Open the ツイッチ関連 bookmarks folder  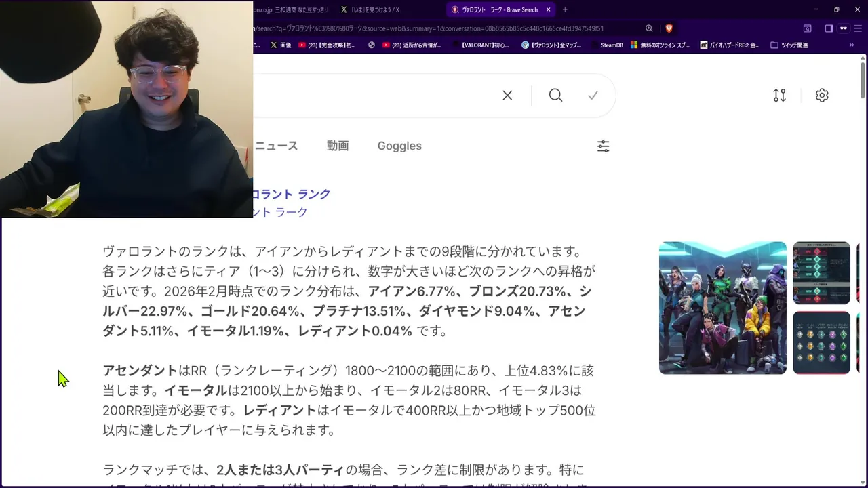789,45
